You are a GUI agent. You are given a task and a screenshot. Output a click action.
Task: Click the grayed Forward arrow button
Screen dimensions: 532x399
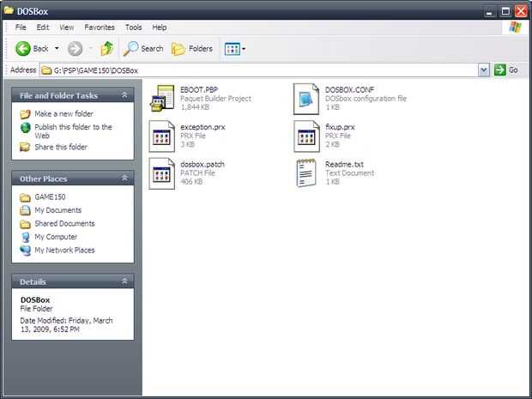tap(75, 49)
